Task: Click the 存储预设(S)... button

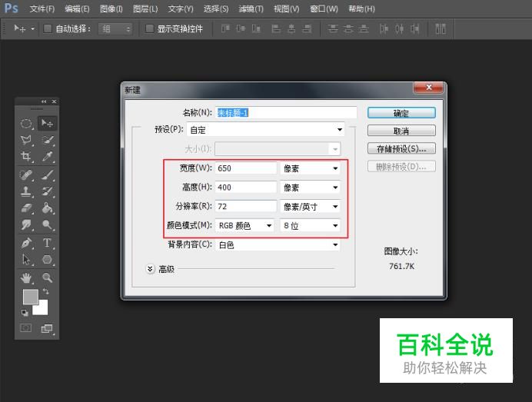Action: (x=401, y=148)
